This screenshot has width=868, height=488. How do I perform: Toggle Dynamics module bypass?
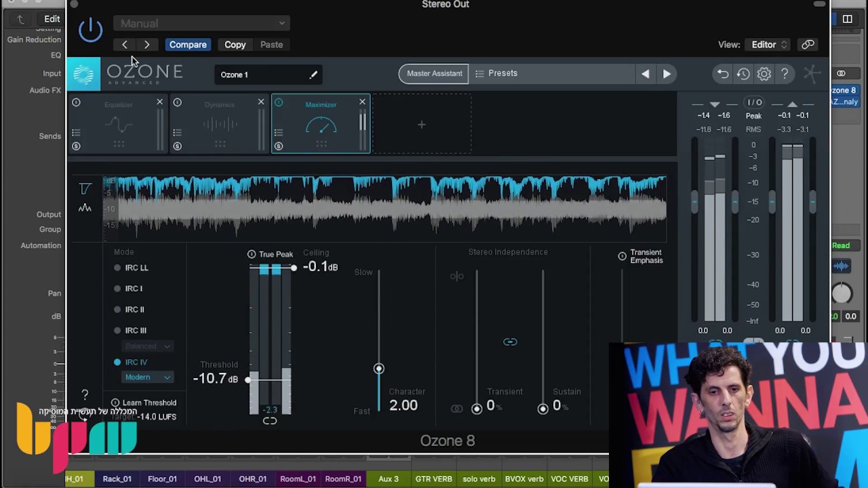(177, 102)
